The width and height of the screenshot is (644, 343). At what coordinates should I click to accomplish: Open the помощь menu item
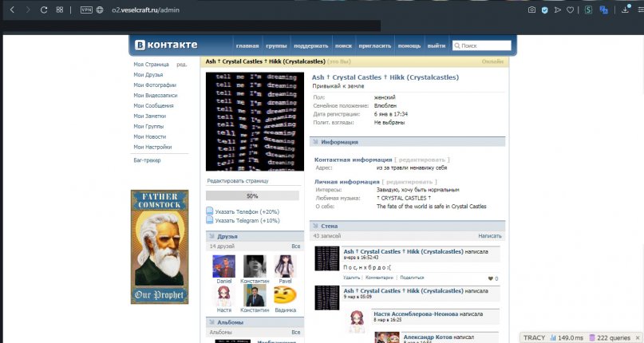click(409, 46)
